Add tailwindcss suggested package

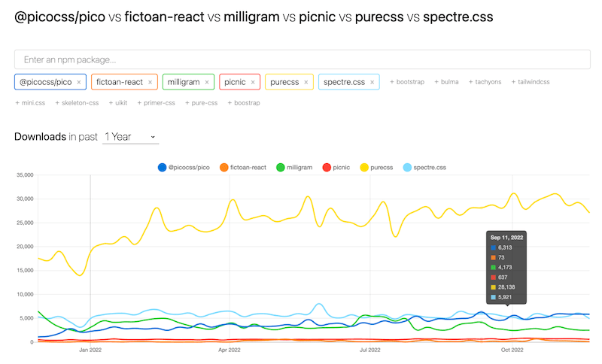point(531,82)
